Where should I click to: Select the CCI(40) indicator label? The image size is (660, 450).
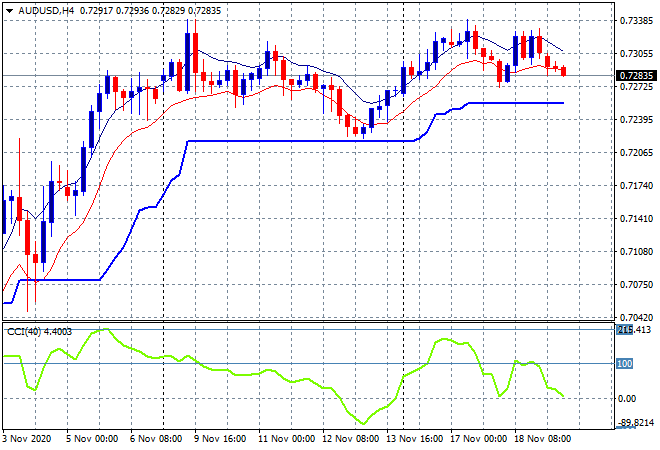pyautogui.click(x=28, y=331)
